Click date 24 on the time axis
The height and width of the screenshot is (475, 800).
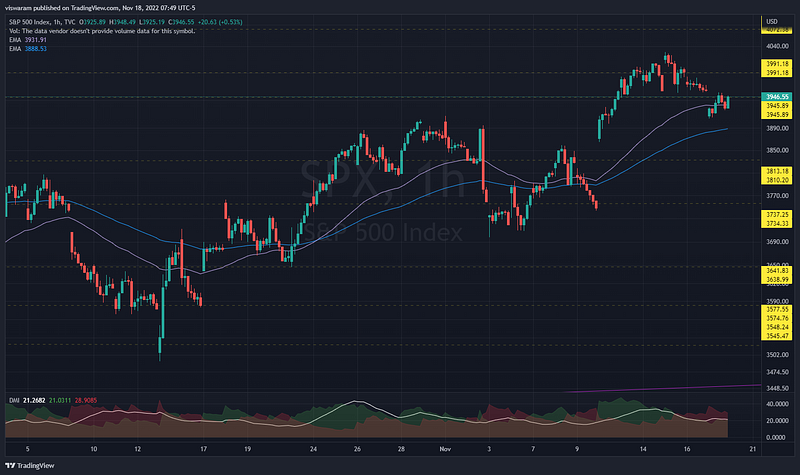tap(313, 449)
